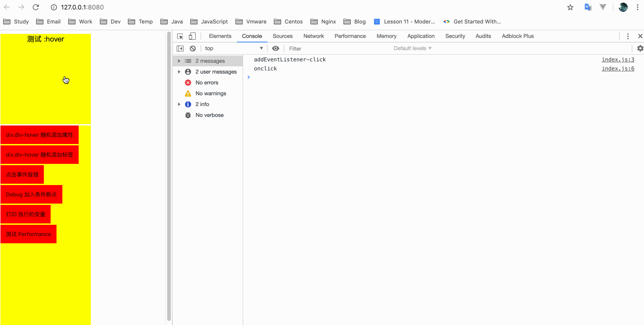Select the No errors filter

208,83
